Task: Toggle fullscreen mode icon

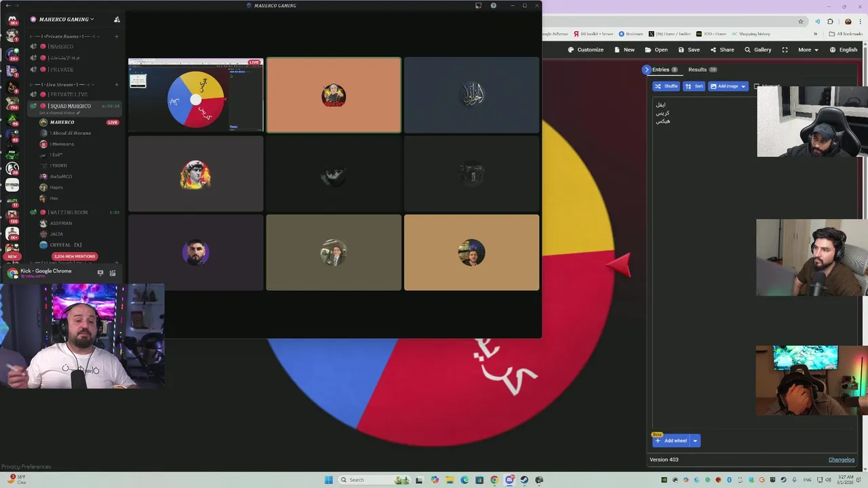Action: (785, 49)
